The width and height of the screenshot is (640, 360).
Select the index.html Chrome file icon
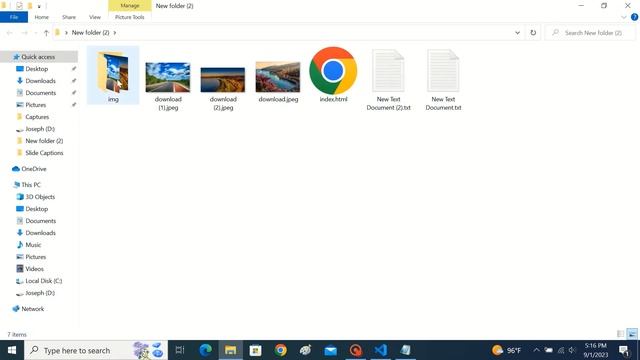(333, 71)
